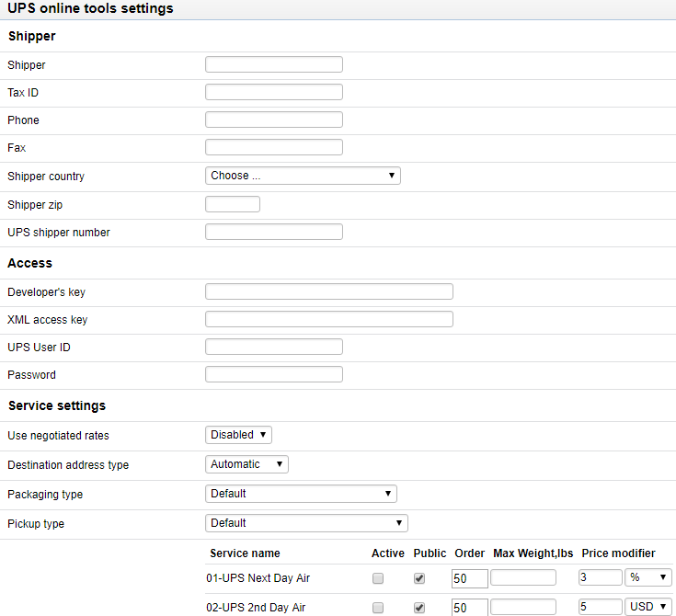The height and width of the screenshot is (616, 676).
Task: Open the Shipper country dropdown
Action: (x=303, y=176)
